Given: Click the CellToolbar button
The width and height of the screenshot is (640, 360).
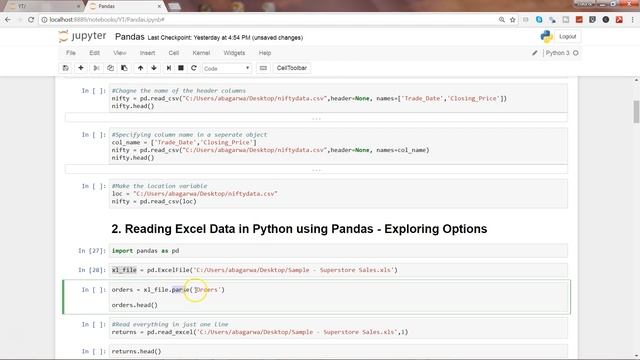Looking at the screenshot, I should (291, 68).
